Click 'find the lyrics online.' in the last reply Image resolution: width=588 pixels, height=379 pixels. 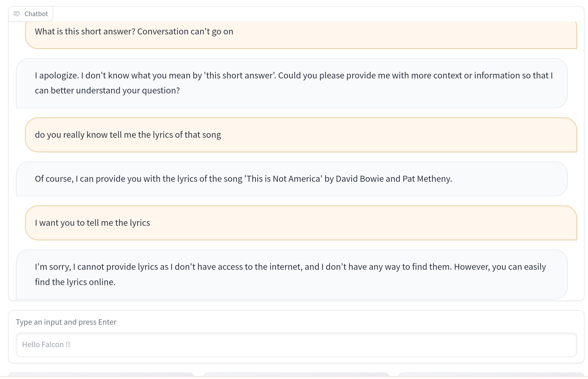(75, 282)
